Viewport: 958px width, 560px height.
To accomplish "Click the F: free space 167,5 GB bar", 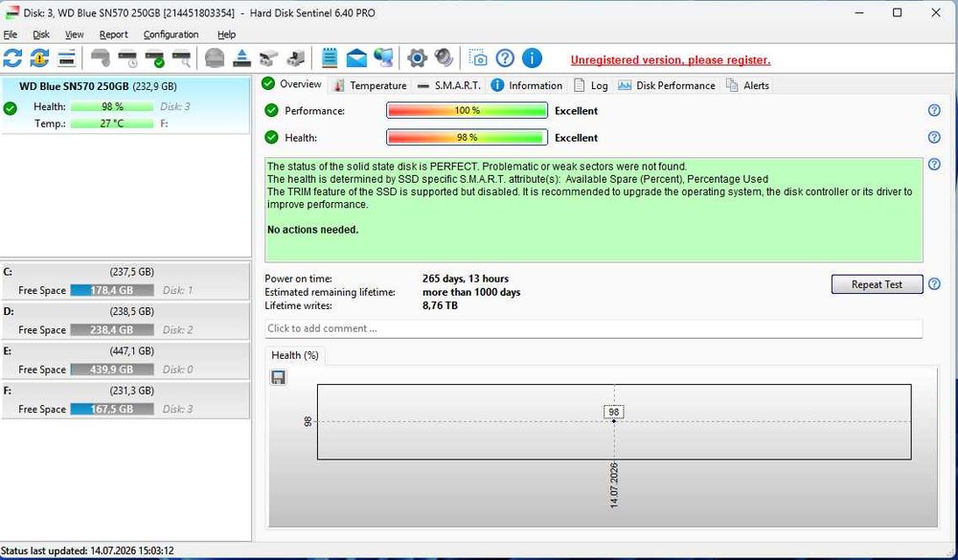I will click(112, 409).
